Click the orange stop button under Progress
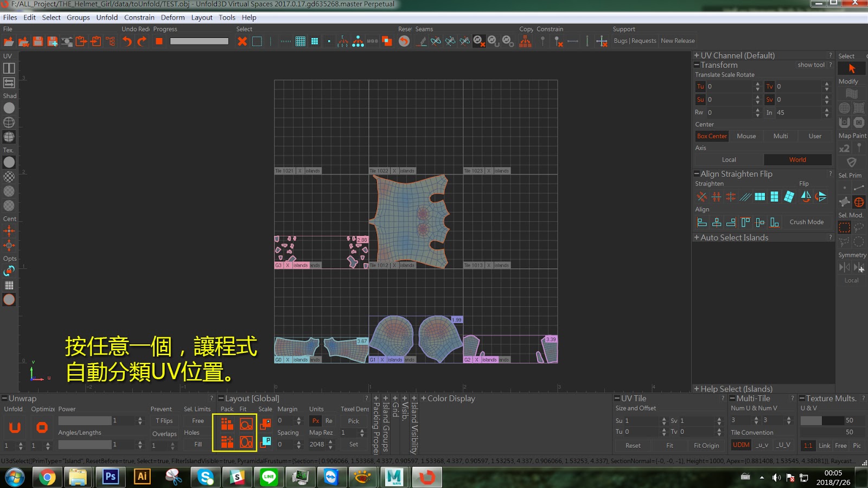The height and width of the screenshot is (488, 868). (159, 41)
